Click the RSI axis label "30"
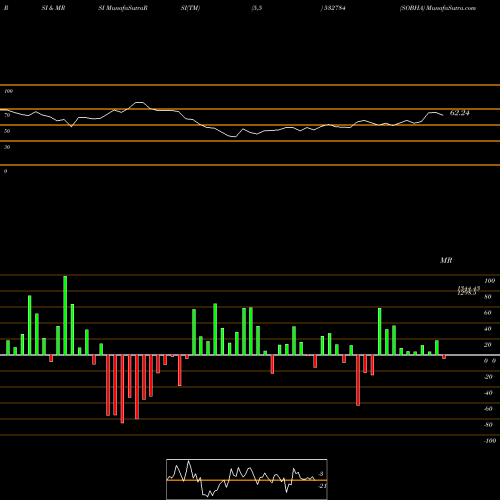This screenshot has width=500, height=500. pos(7,147)
